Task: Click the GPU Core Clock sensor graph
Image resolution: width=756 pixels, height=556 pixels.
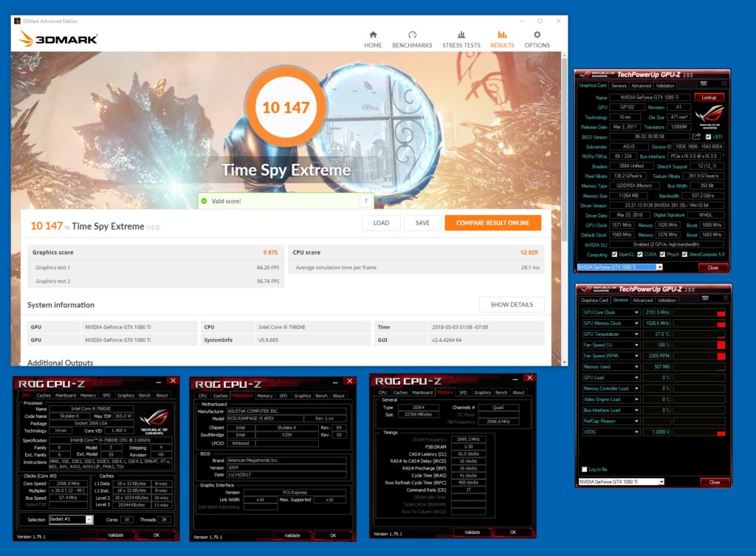Action: [699, 312]
